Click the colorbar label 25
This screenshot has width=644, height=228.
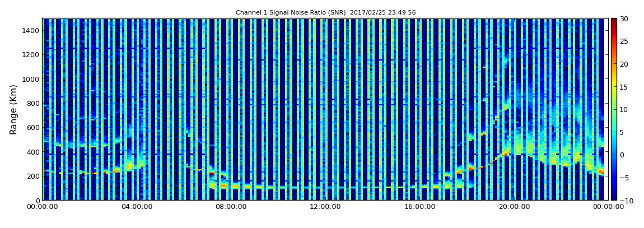click(624, 41)
